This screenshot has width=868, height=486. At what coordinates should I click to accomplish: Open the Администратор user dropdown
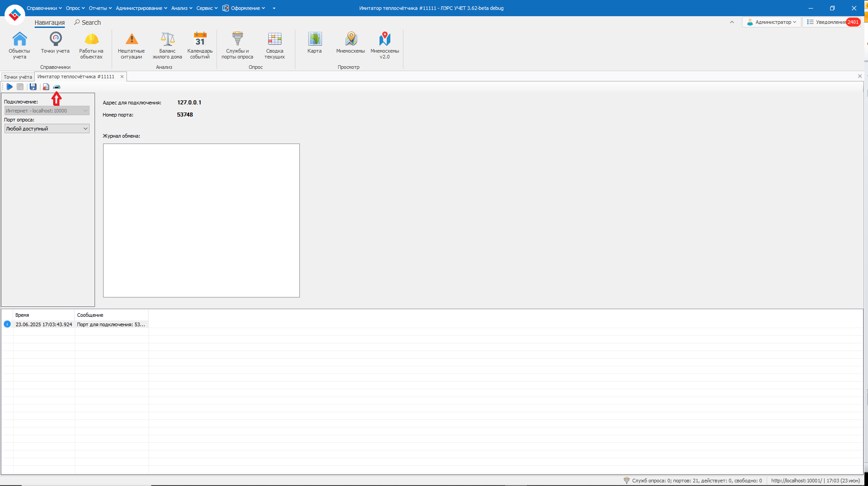click(x=771, y=22)
